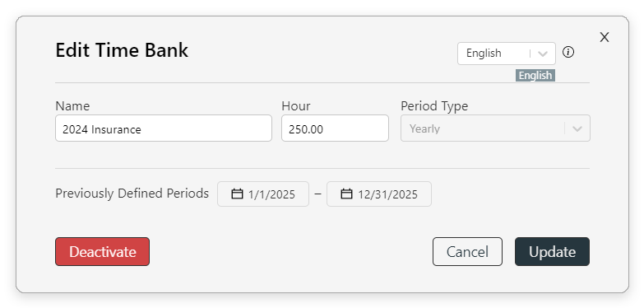Click the Edit Time Bank heading
The width and height of the screenshot is (644, 308).
click(x=122, y=50)
